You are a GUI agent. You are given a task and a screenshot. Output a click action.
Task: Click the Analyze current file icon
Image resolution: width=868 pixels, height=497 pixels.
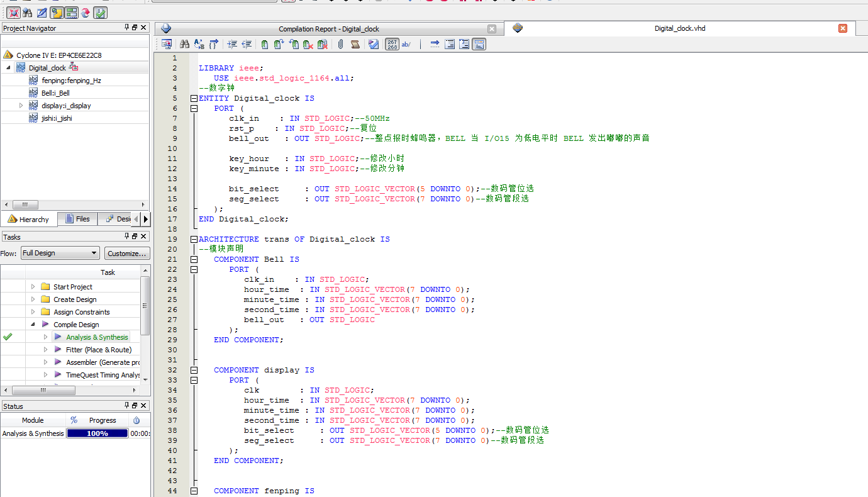(374, 44)
